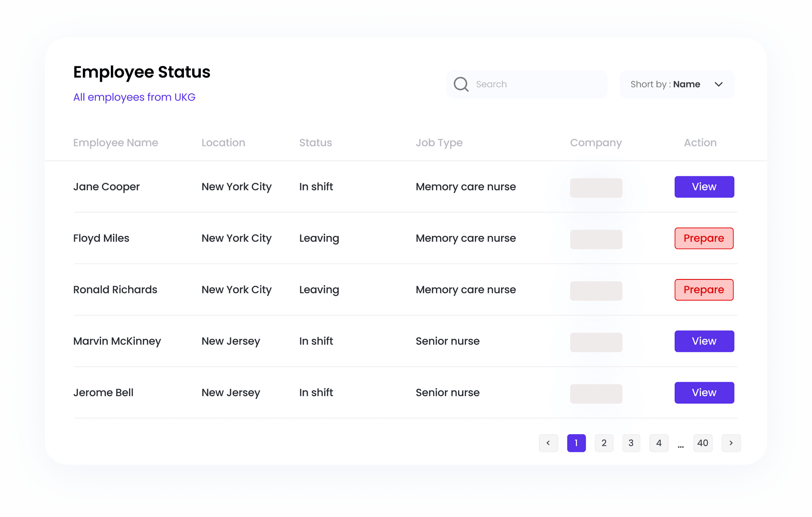Click into the Search field
812x517 pixels.
click(x=537, y=84)
